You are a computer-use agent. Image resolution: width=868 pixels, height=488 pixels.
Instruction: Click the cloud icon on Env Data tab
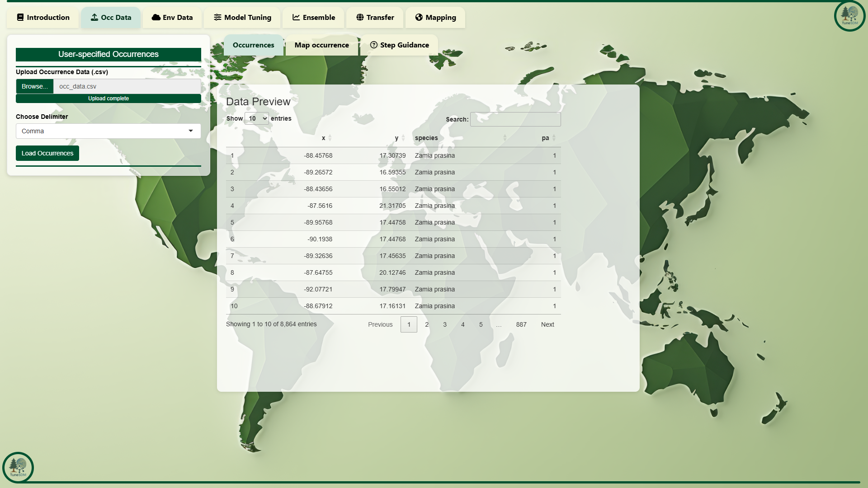click(x=156, y=18)
